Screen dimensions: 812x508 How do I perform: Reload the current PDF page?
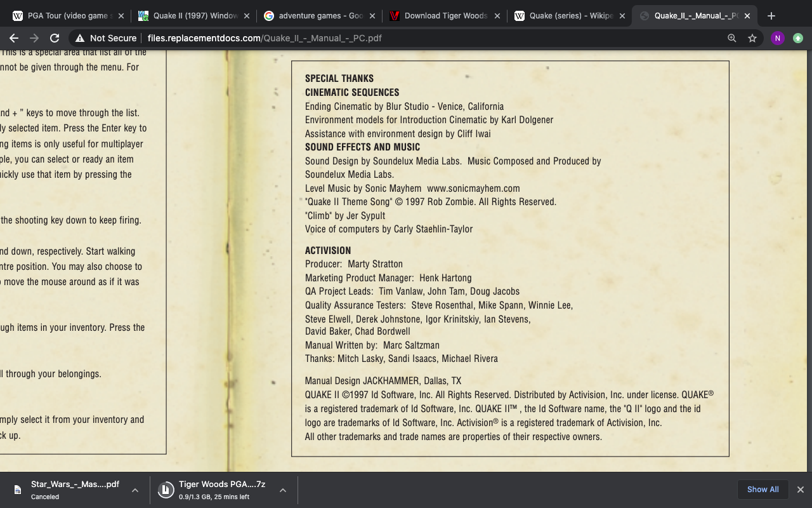pyautogui.click(x=55, y=38)
